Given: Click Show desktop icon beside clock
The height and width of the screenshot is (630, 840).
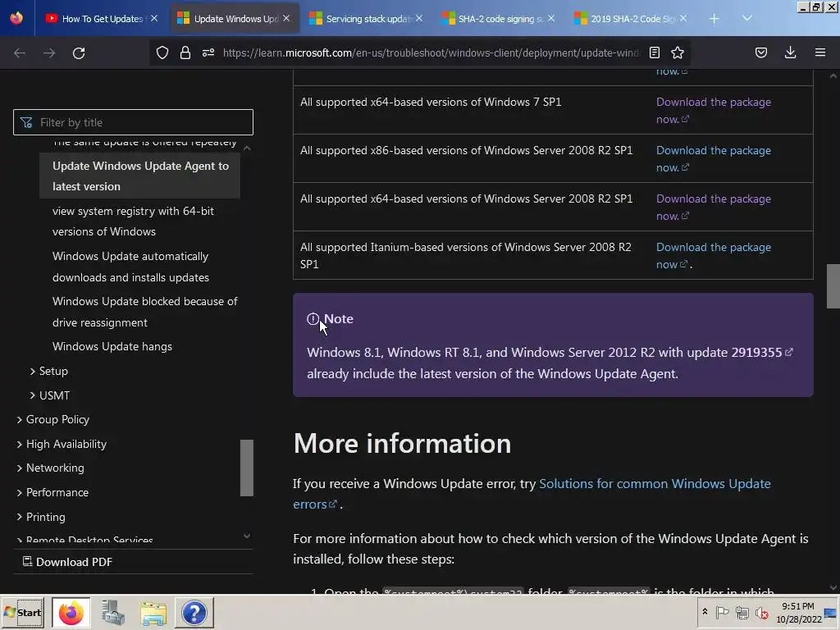Looking at the screenshot, I should click(x=831, y=612).
